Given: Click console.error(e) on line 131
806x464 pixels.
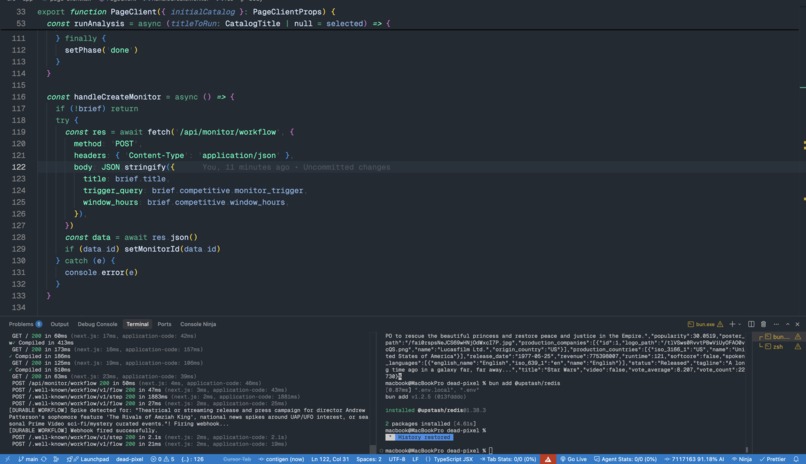Looking at the screenshot, I should tap(101, 272).
